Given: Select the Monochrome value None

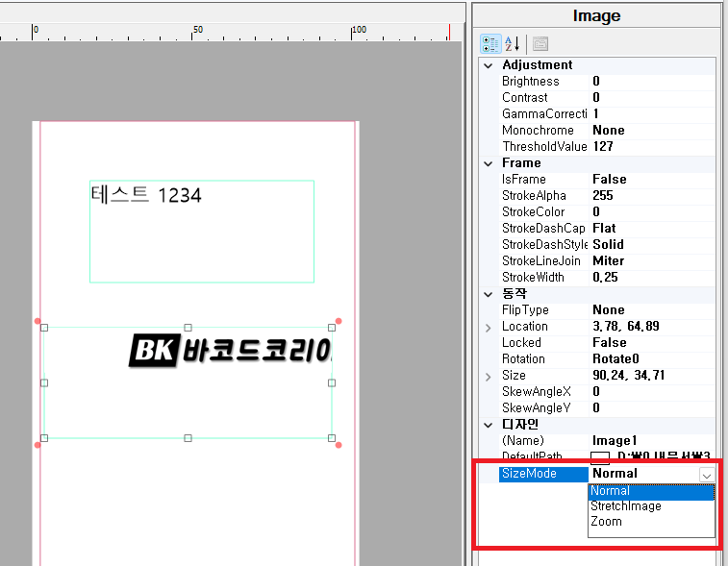Looking at the screenshot, I should coord(652,131).
